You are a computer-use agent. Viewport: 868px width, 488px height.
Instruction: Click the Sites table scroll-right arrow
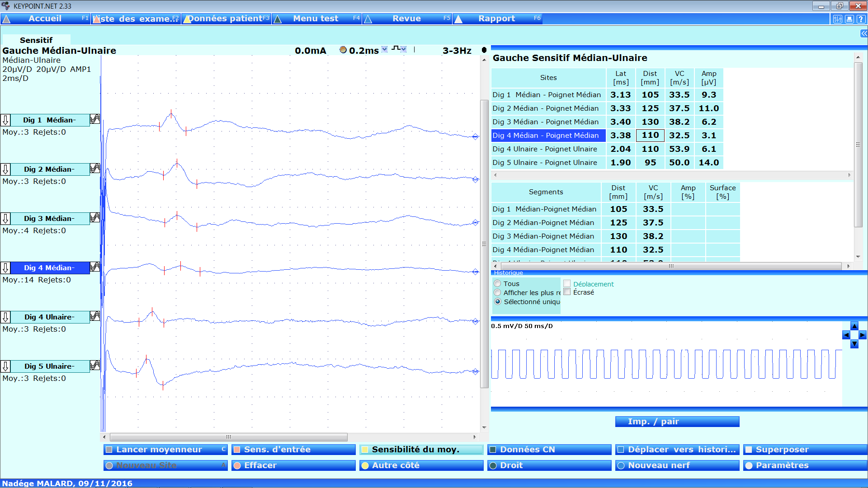tap(849, 175)
